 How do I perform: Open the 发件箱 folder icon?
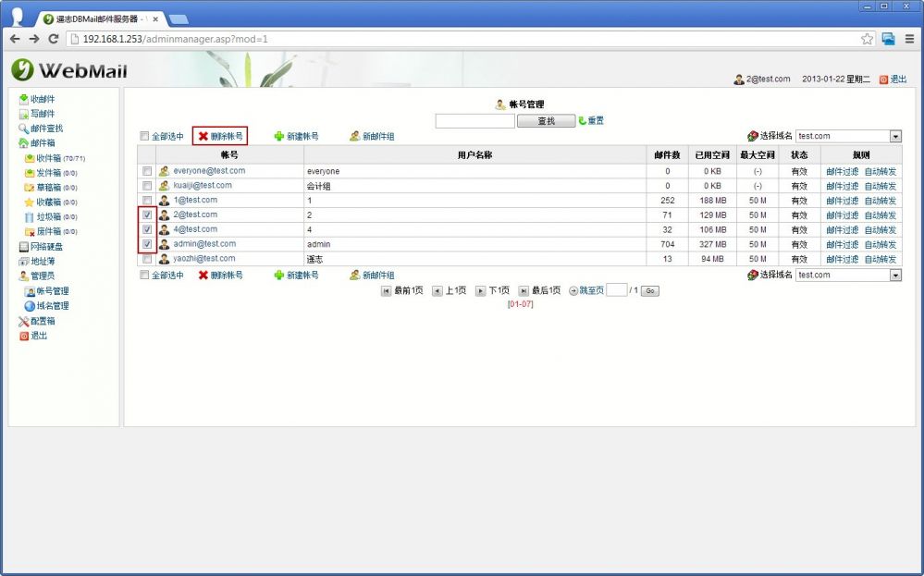30,173
